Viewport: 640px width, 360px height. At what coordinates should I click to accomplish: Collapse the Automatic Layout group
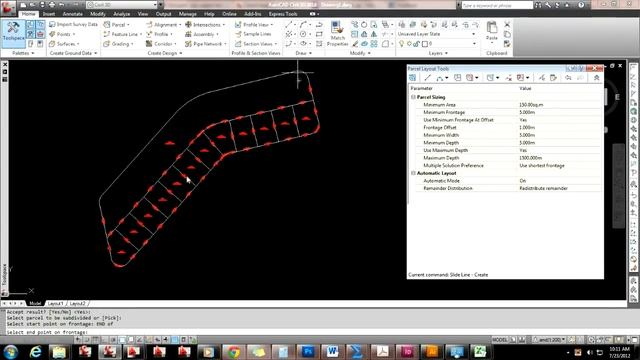click(x=413, y=173)
